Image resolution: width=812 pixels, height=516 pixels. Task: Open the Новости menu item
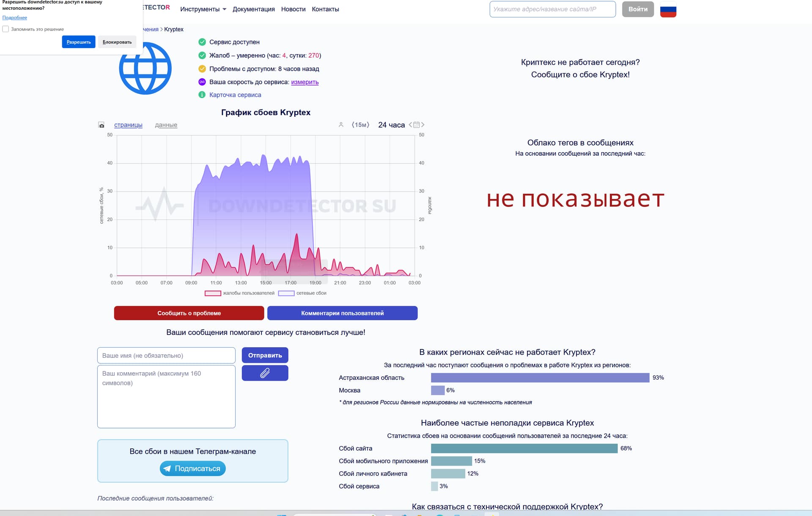tap(293, 9)
